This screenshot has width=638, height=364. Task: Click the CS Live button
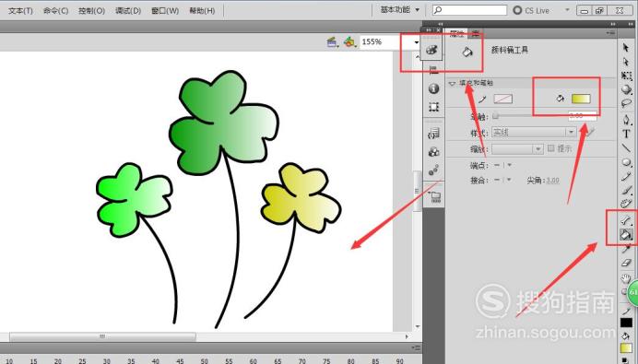tap(531, 10)
